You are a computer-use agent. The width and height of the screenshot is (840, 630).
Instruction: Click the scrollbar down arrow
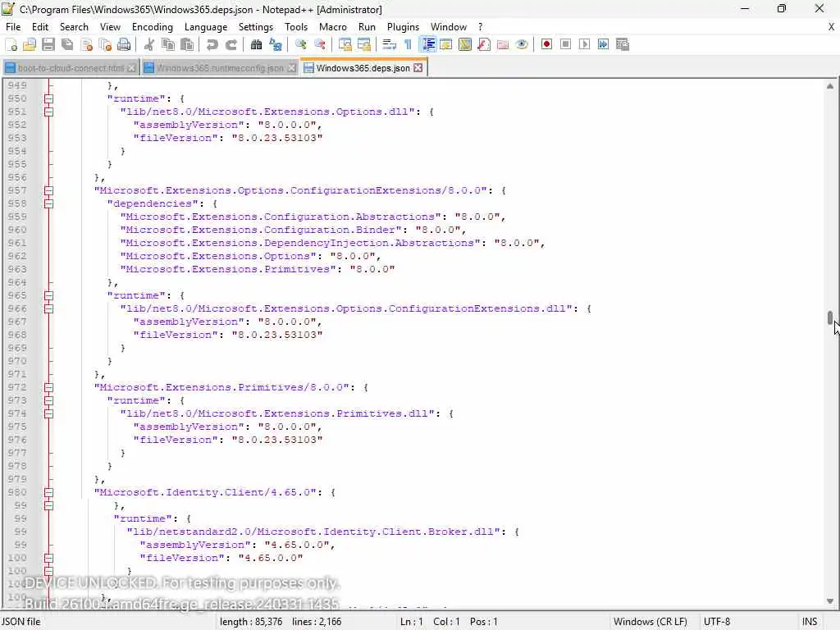pyautogui.click(x=830, y=601)
